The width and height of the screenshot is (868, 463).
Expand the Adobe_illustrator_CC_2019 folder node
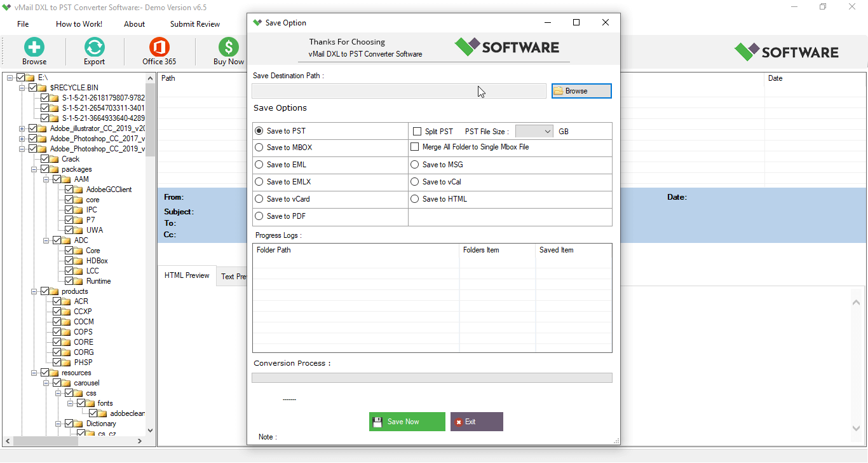(23, 128)
